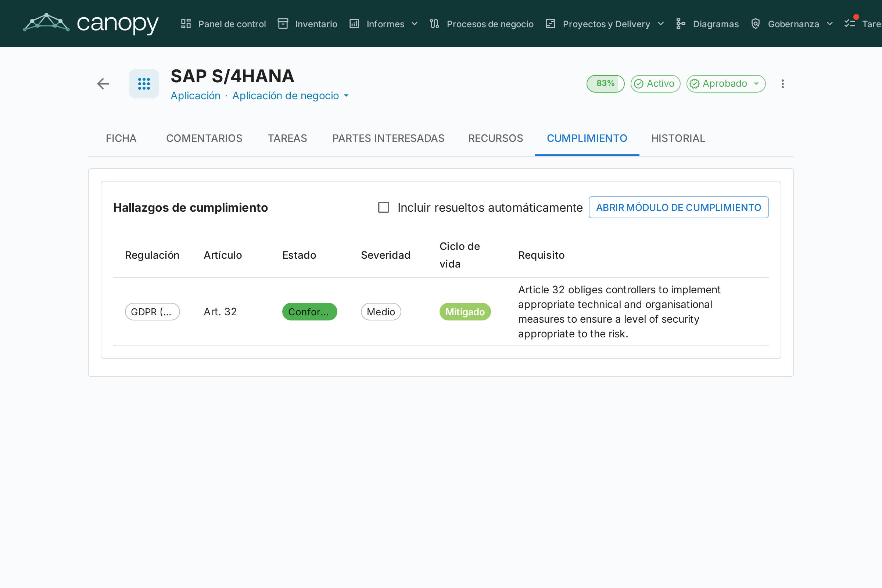
Task: Open the three-dot more options menu
Action: pyautogui.click(x=783, y=84)
